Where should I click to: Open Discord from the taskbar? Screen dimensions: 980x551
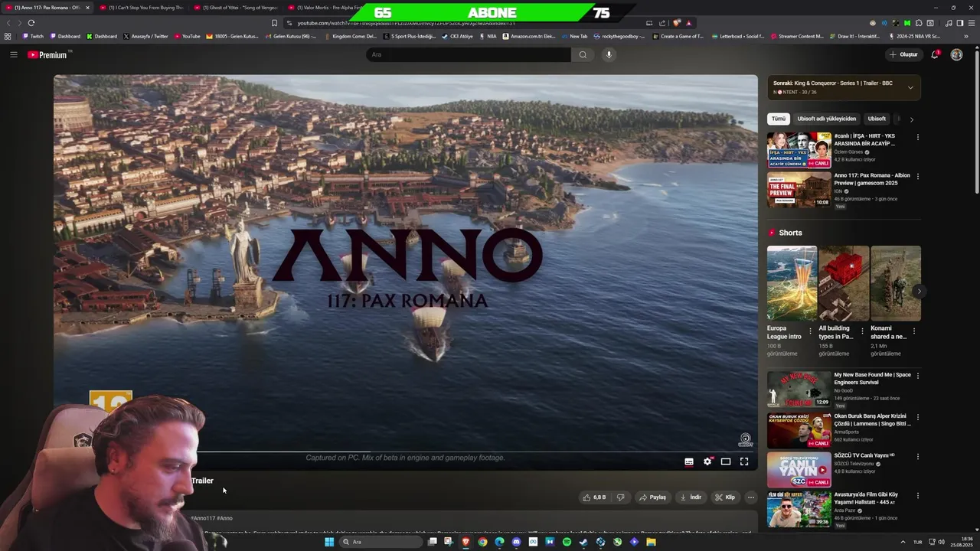[516, 542]
